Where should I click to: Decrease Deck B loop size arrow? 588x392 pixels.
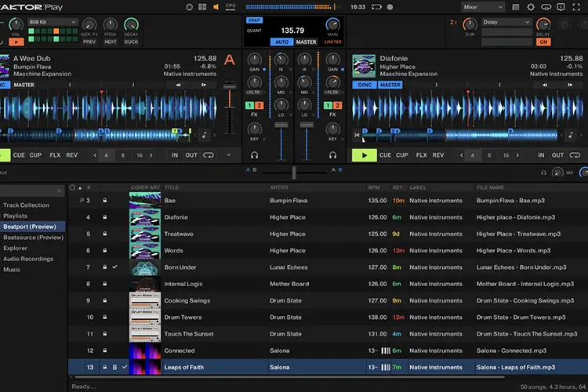[x=462, y=155]
